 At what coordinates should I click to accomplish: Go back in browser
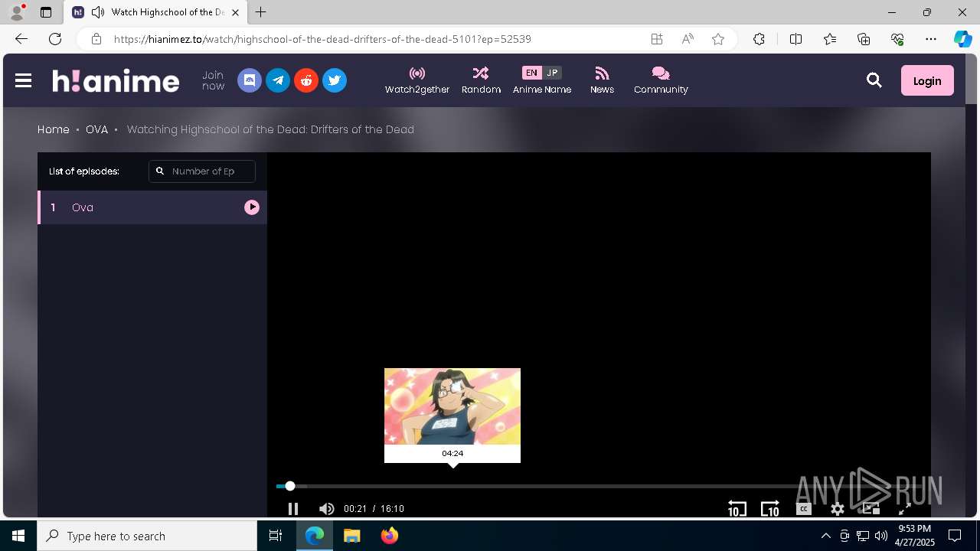pos(21,39)
